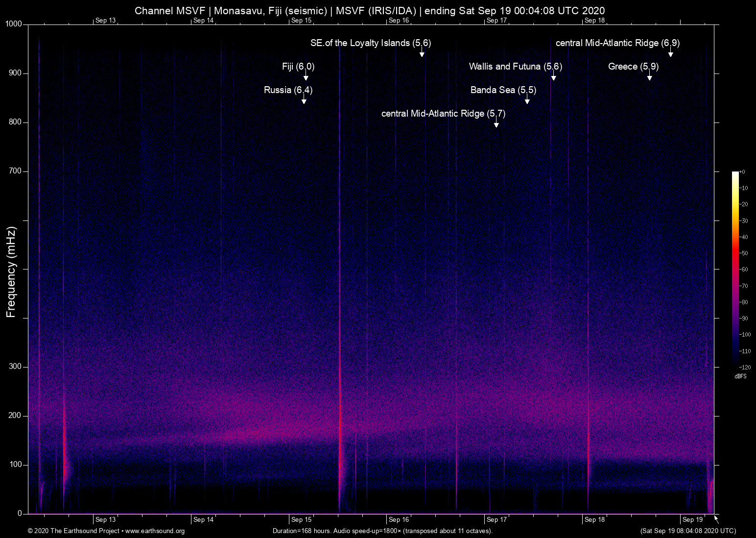Click the SE.of the Loyalty Islands (5.6) label
Viewport: 756px width, 538px height.
point(371,43)
